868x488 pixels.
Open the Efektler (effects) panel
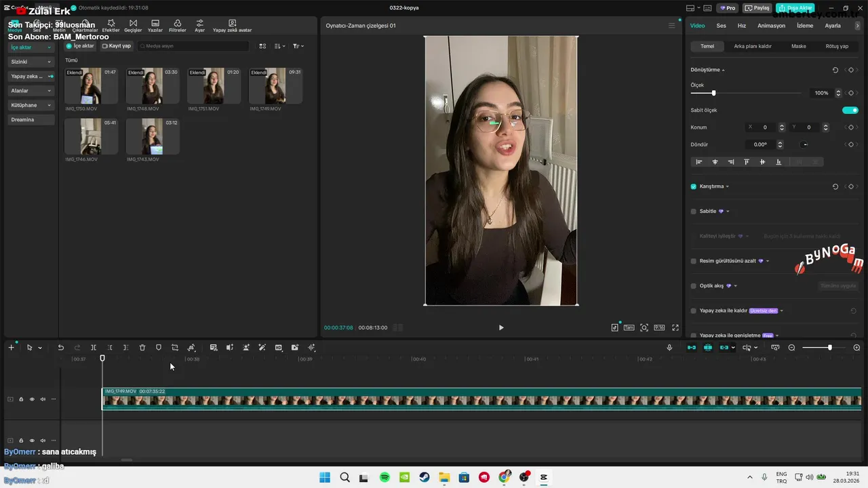(111, 26)
